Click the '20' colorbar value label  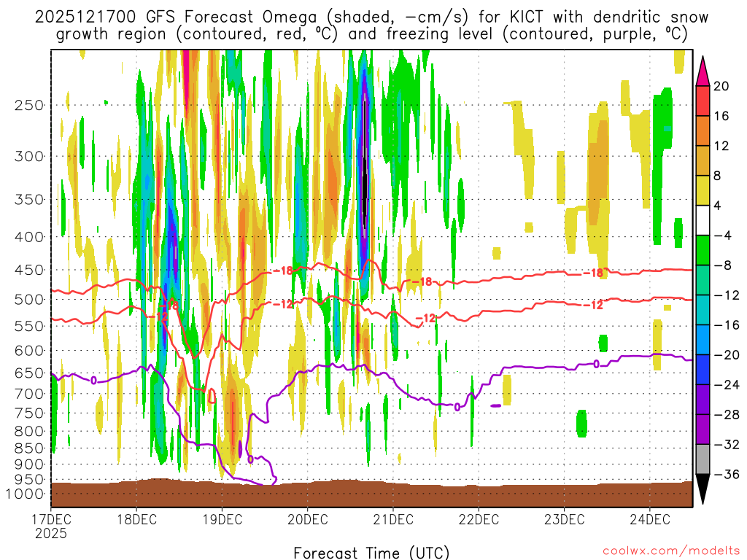721,86
